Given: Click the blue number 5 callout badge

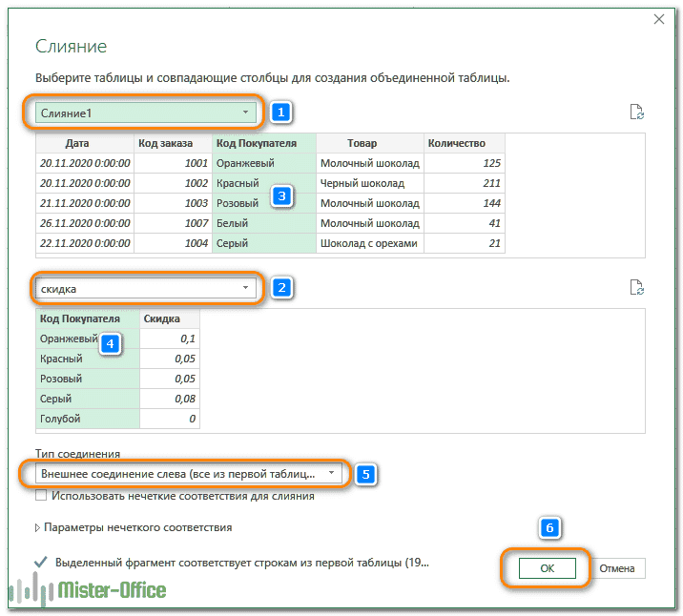Looking at the screenshot, I should coord(363,472).
